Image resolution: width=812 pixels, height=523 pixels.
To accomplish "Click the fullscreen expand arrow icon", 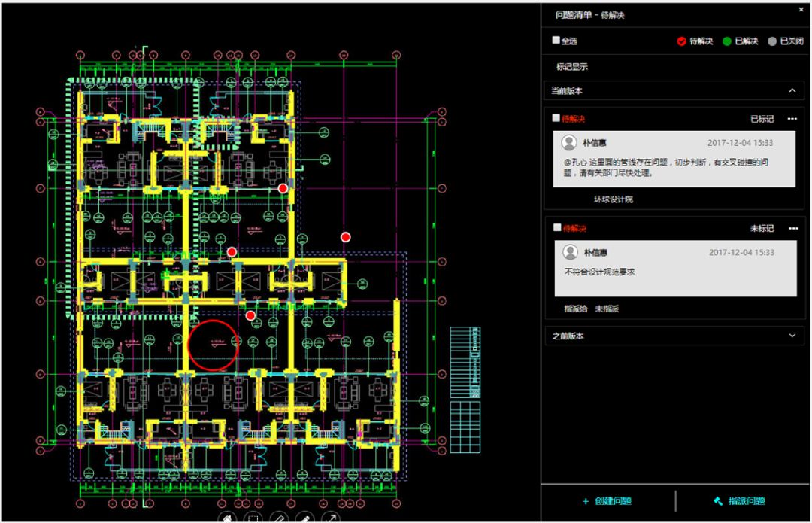I will coord(330,518).
